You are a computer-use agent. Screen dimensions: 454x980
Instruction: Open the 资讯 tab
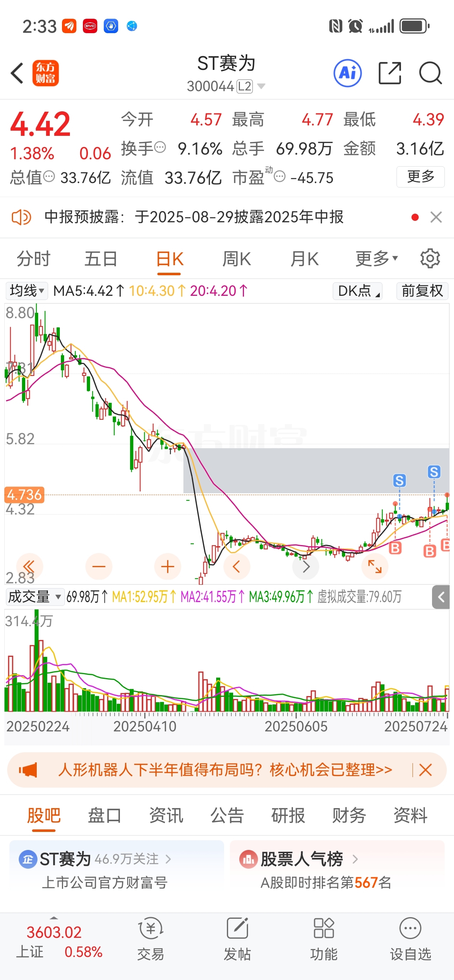166,815
